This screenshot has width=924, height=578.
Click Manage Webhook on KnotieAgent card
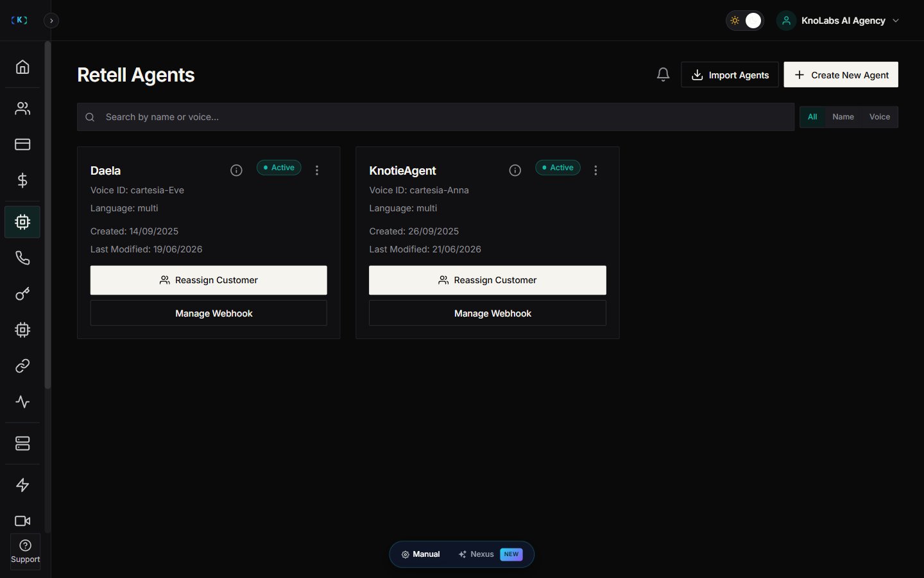point(488,313)
